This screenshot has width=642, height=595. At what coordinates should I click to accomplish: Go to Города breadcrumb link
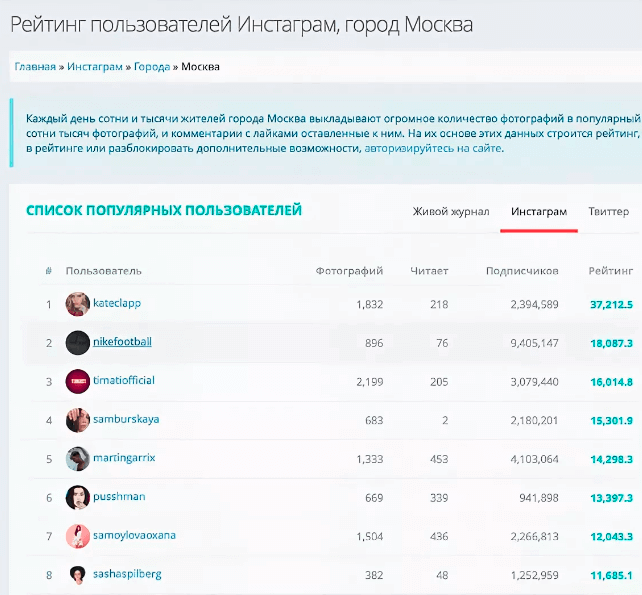click(152, 67)
